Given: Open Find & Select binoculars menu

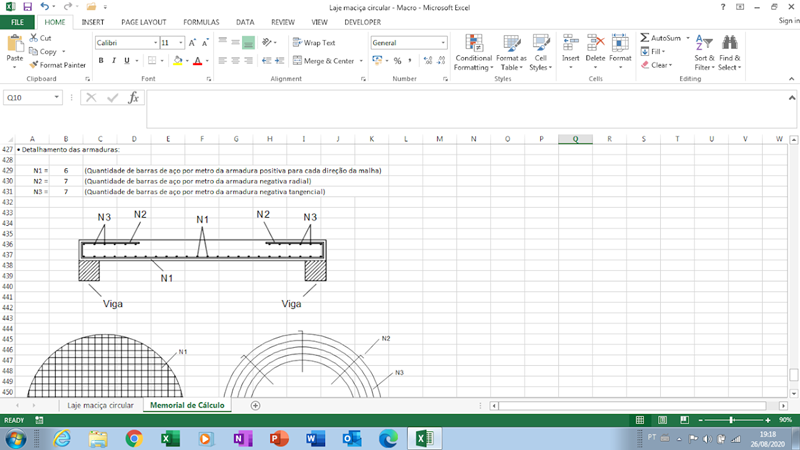Looking at the screenshot, I should pyautogui.click(x=730, y=53).
